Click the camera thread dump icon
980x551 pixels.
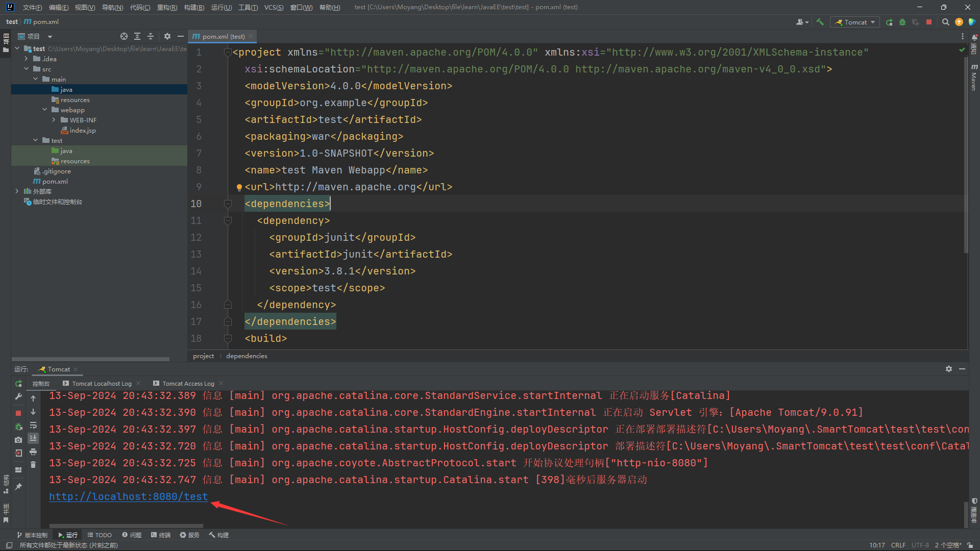coord(18,439)
